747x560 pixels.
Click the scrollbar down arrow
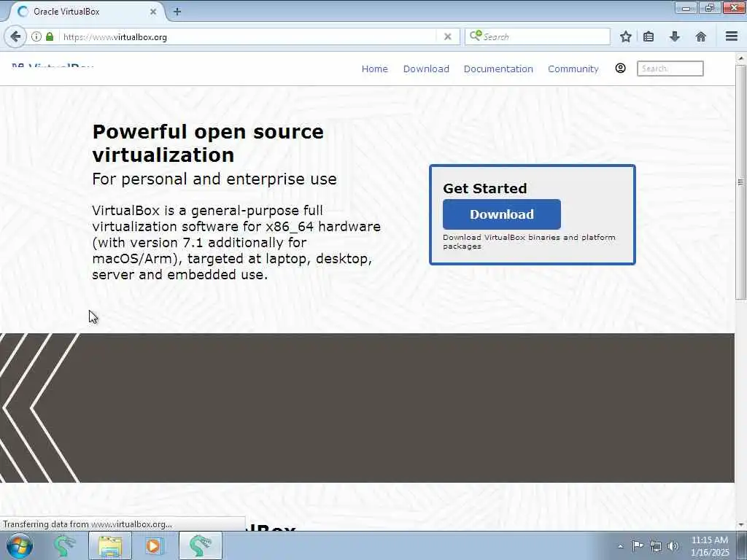(740, 525)
